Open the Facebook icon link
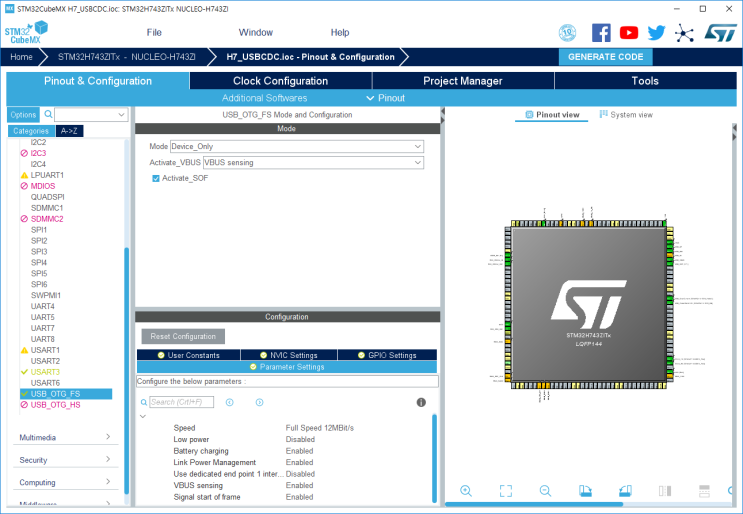 (x=601, y=33)
